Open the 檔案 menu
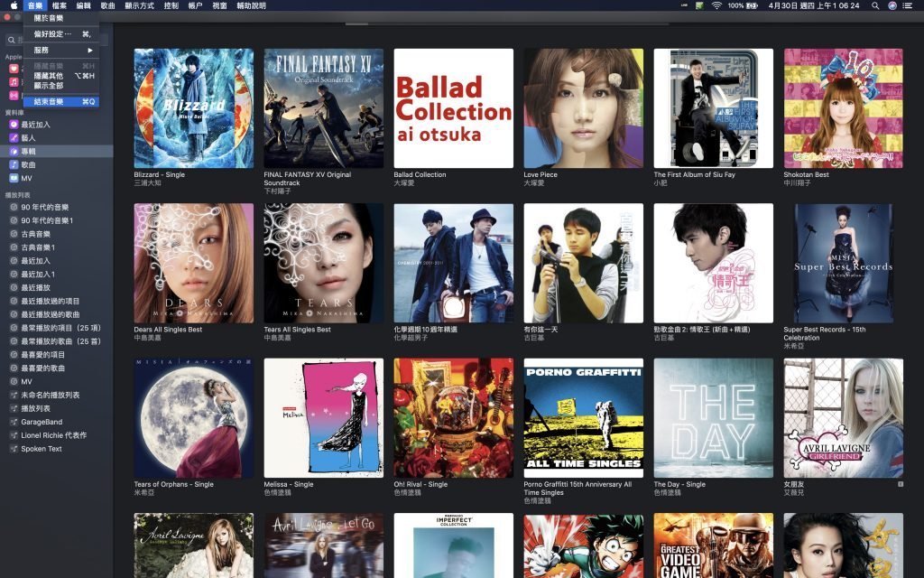This screenshot has width=924, height=578. click(59, 5)
